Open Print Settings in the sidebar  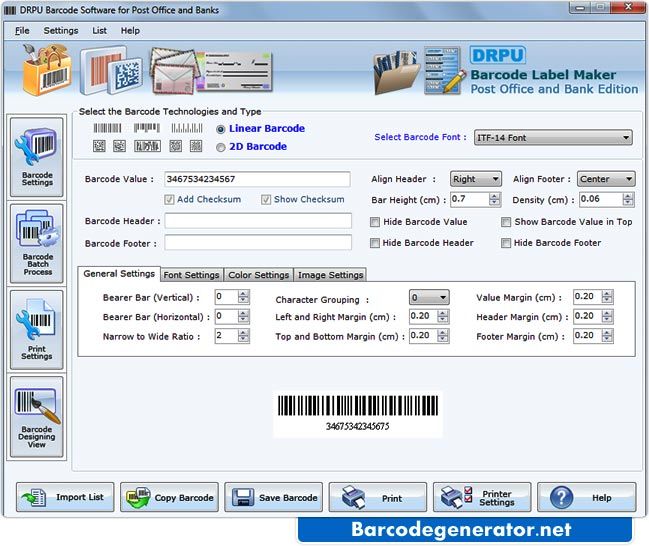[37, 330]
